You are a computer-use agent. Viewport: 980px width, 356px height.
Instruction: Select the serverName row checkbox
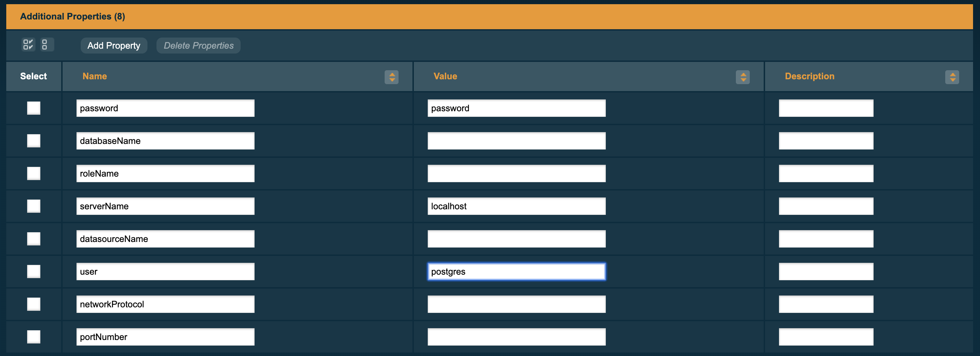(x=33, y=206)
